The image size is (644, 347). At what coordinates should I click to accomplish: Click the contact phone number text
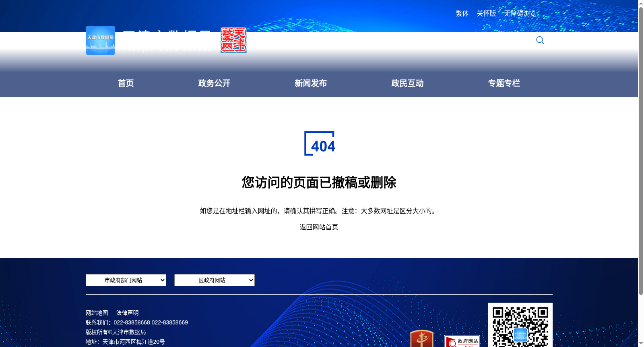(151, 322)
